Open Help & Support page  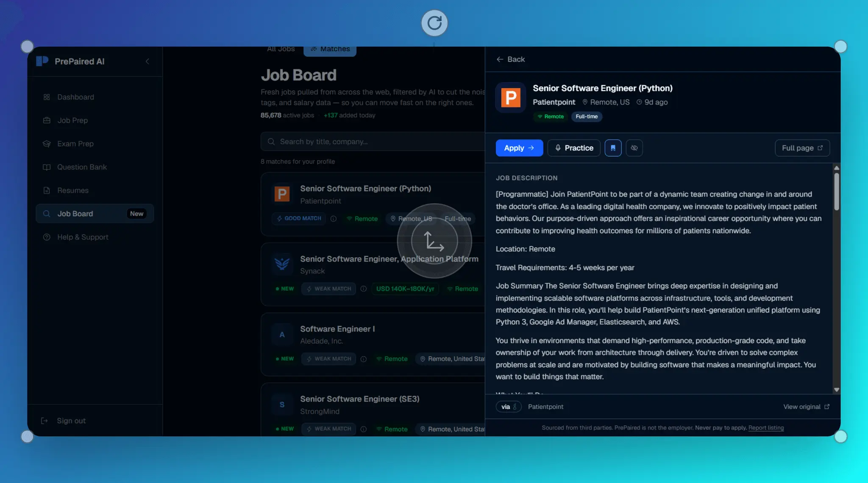click(95, 237)
